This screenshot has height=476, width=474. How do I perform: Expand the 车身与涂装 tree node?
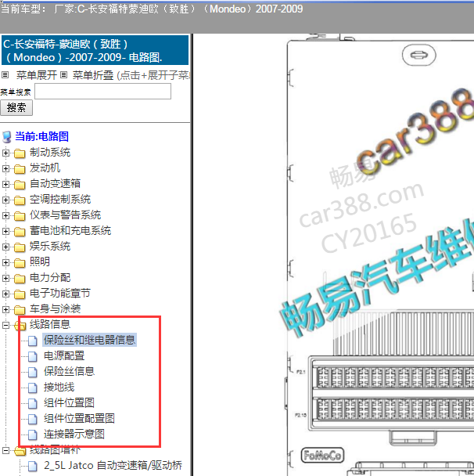(5, 309)
